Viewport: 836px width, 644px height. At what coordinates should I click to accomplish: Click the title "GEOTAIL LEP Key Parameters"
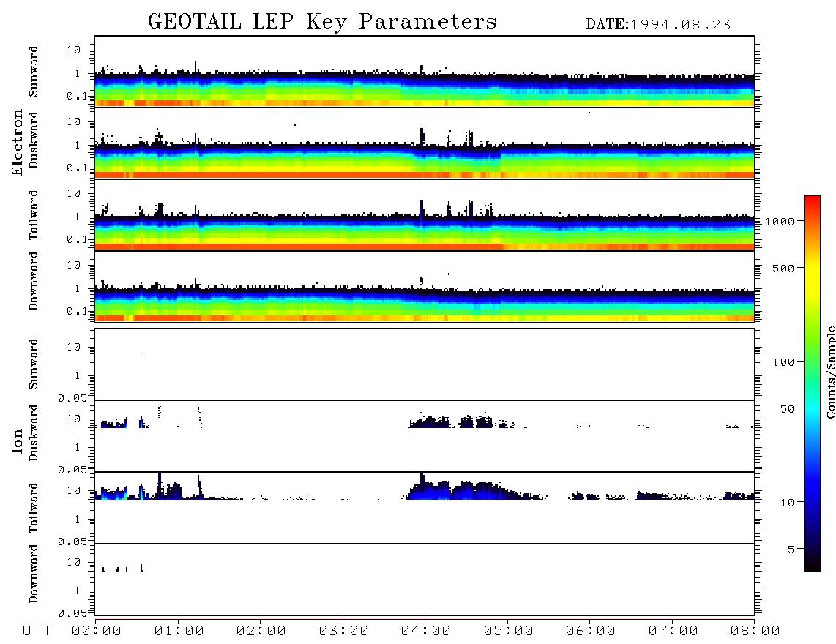(x=322, y=21)
